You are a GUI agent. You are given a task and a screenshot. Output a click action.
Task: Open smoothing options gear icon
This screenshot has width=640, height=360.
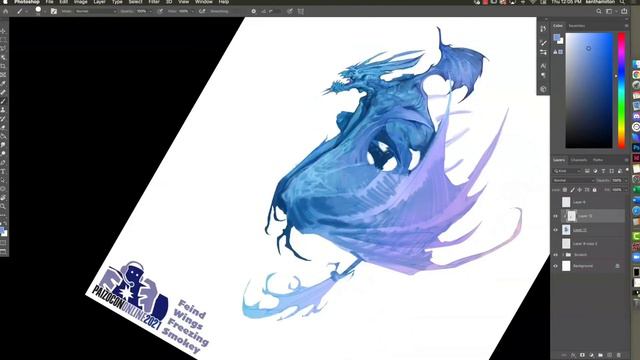coord(253,11)
